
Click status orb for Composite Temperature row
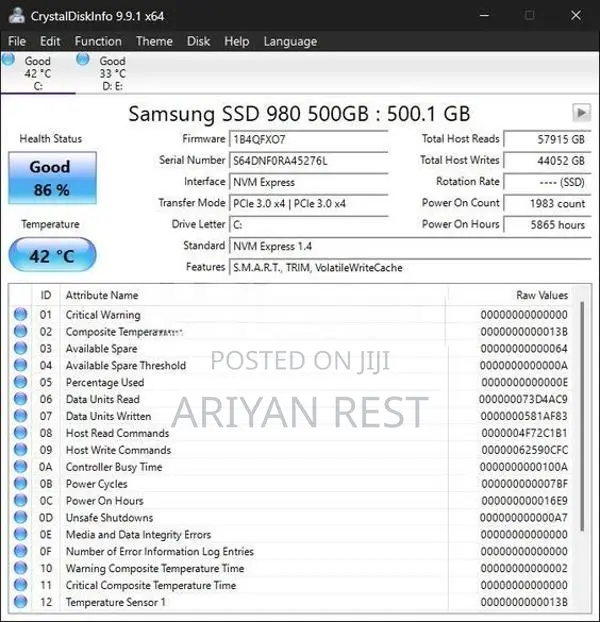(21, 331)
